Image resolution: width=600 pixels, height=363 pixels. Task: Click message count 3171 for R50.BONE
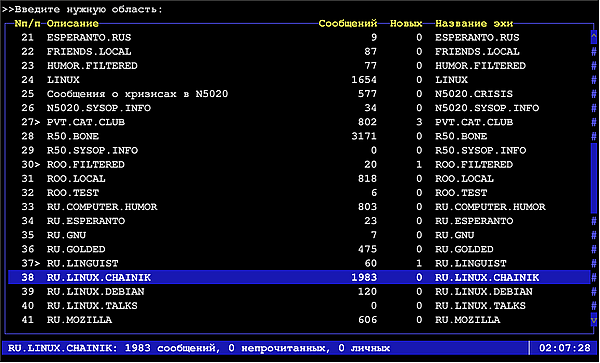click(364, 137)
